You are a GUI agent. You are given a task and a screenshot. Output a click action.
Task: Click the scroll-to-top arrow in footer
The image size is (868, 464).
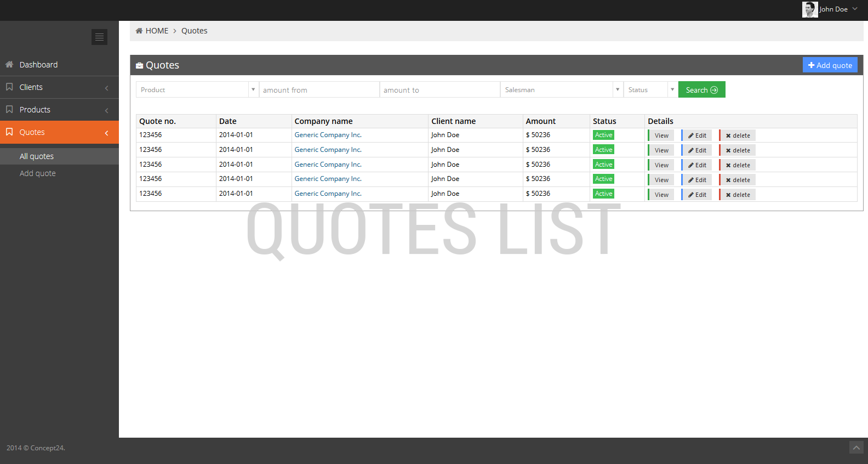(856, 448)
